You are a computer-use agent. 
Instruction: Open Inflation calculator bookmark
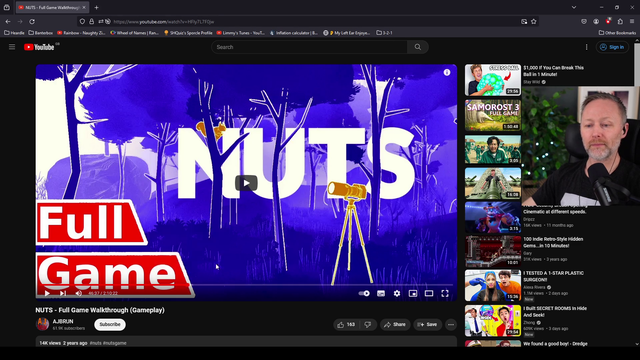(x=294, y=33)
